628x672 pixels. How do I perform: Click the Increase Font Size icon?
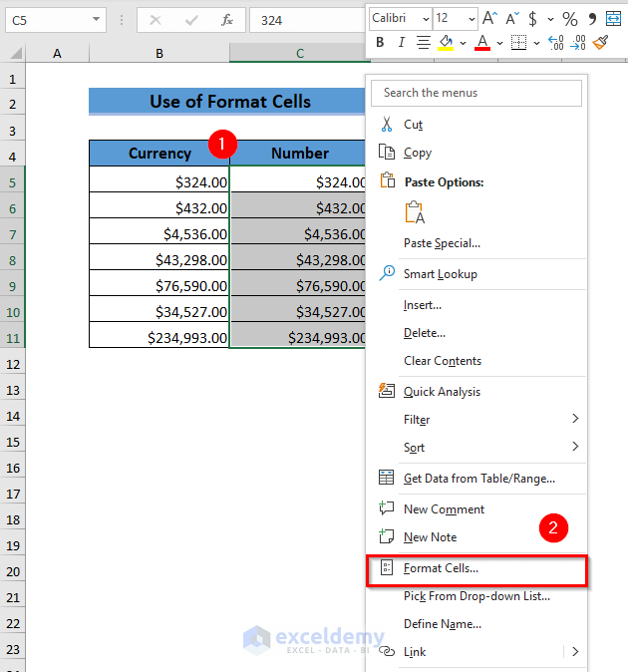[489, 18]
